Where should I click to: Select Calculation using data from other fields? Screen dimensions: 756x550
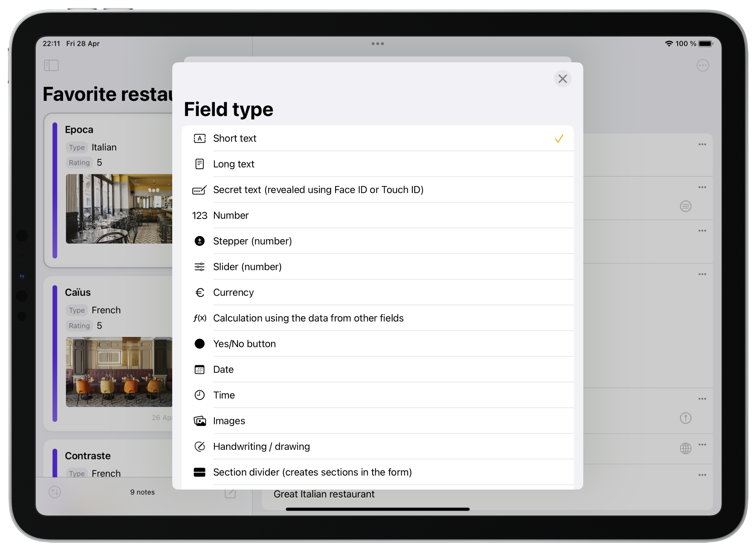377,318
